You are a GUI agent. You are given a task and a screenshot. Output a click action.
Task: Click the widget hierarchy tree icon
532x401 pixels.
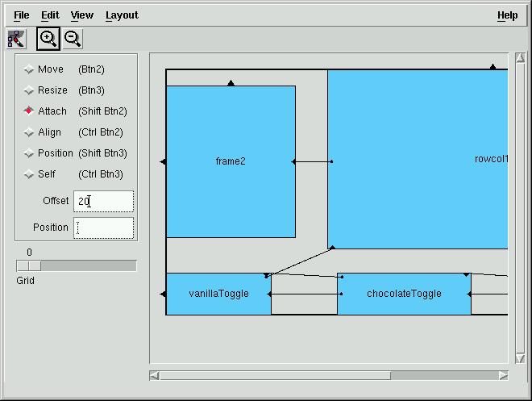(x=16, y=39)
